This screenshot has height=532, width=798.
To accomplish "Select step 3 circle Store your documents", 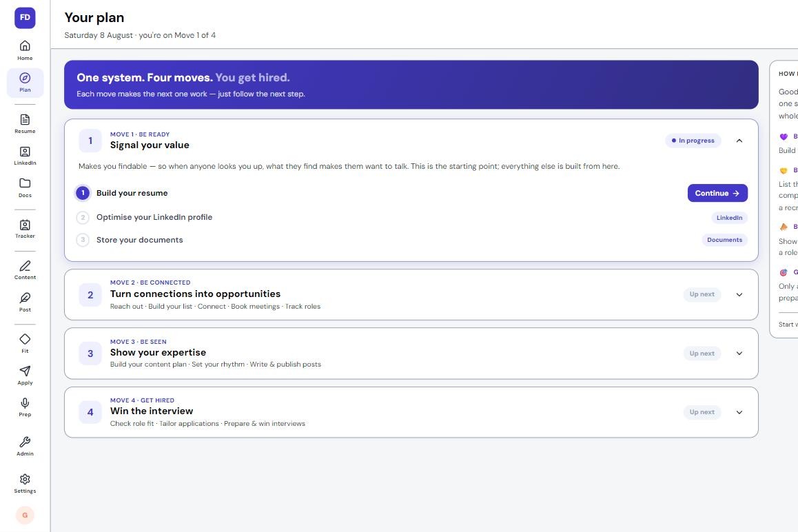I will (x=83, y=240).
